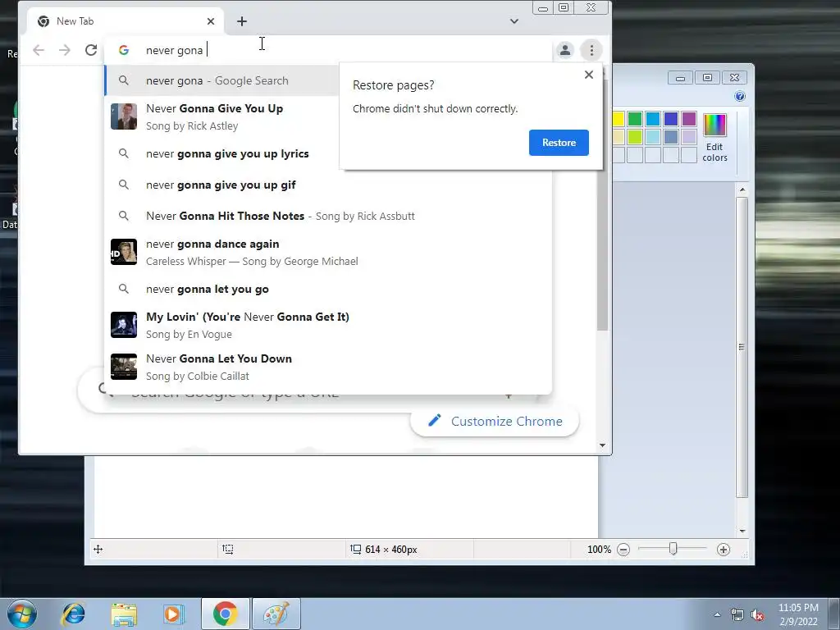Pick the green color swatch in Paint
840x630 pixels.
[635, 118]
